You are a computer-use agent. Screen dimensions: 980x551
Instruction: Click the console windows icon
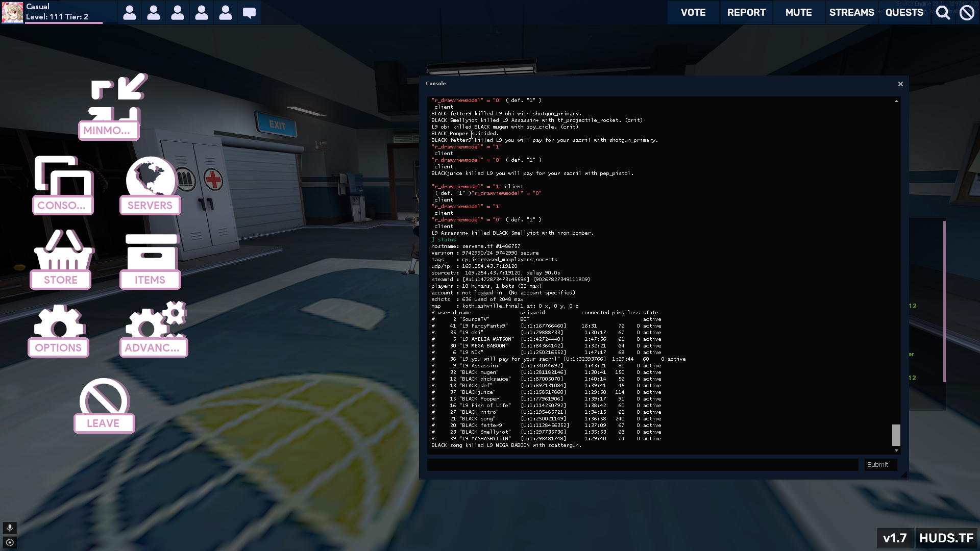[63, 176]
